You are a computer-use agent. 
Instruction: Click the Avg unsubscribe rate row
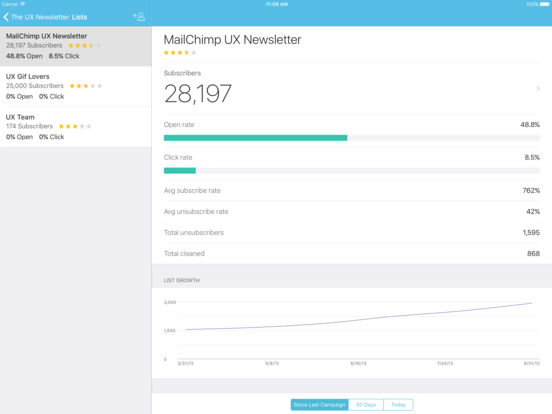[352, 212]
